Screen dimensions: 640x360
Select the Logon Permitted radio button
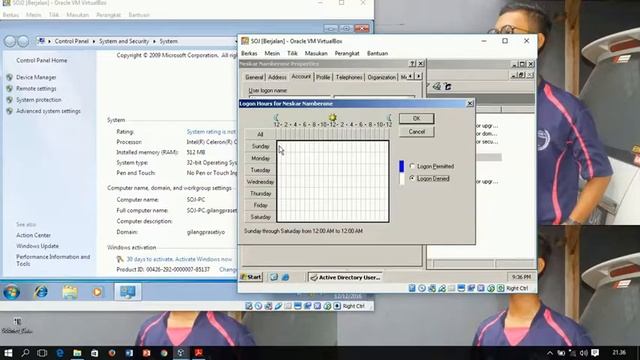click(x=412, y=166)
